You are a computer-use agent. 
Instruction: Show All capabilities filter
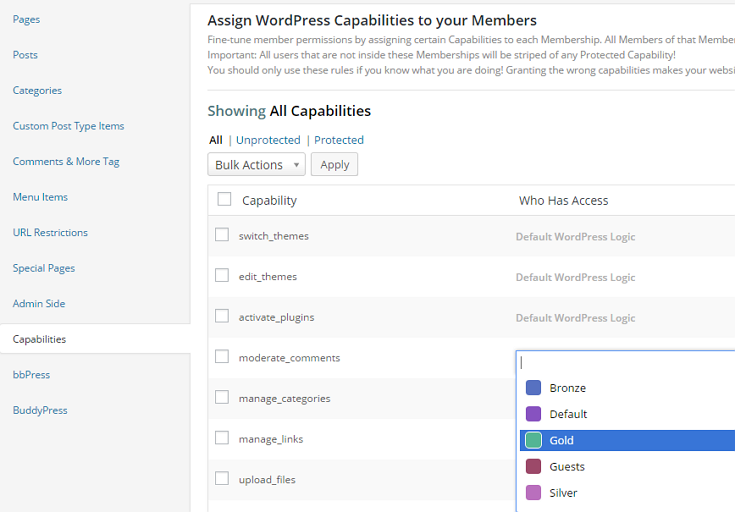(216, 140)
